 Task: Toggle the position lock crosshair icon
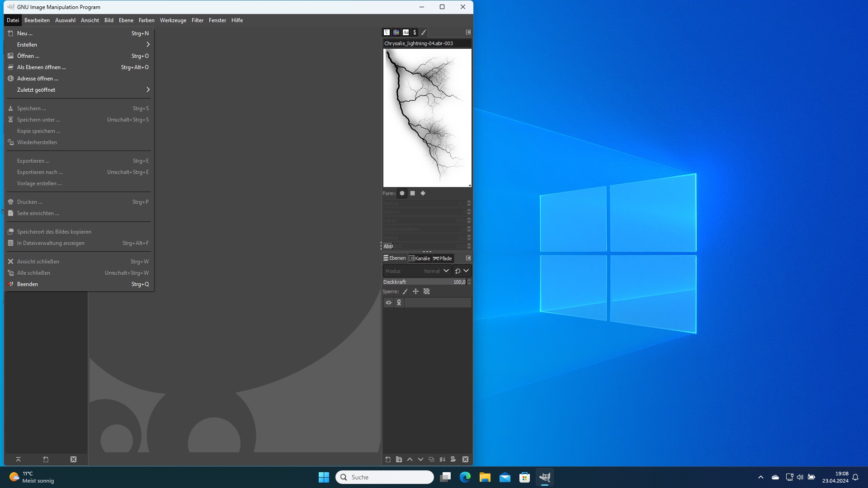[415, 292]
